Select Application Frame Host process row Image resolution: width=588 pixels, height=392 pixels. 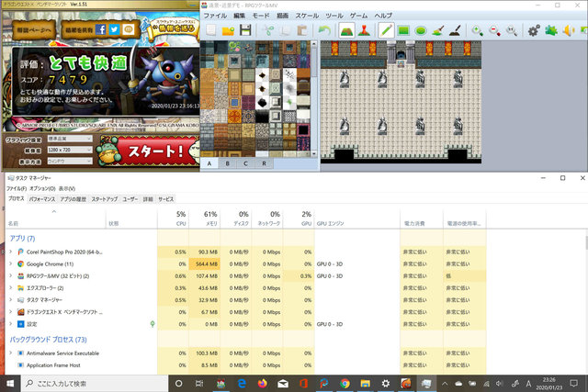point(246,365)
